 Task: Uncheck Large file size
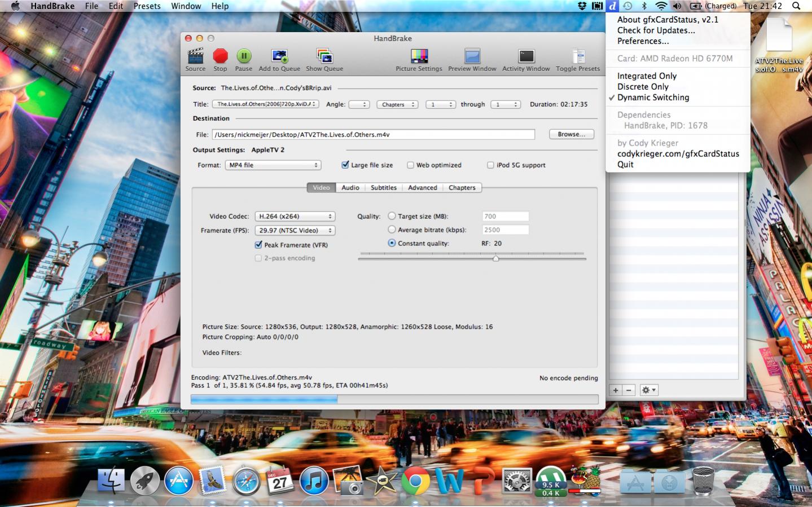345,165
